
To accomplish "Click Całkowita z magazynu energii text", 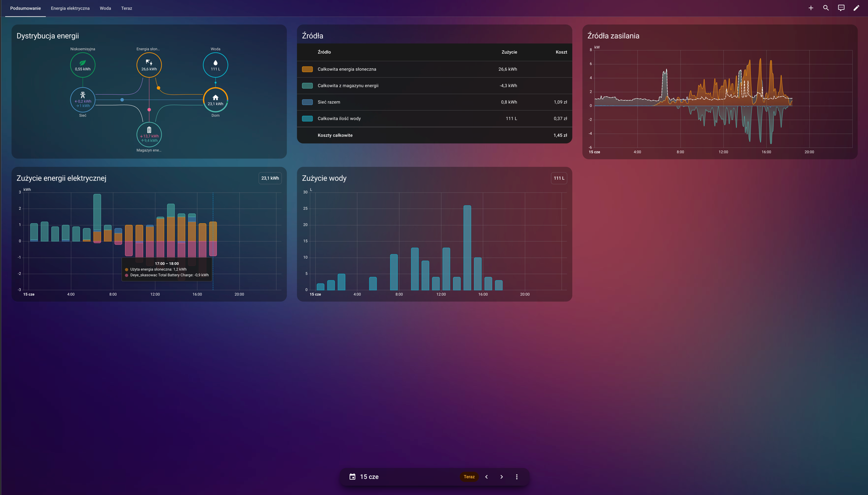I will (x=348, y=86).
